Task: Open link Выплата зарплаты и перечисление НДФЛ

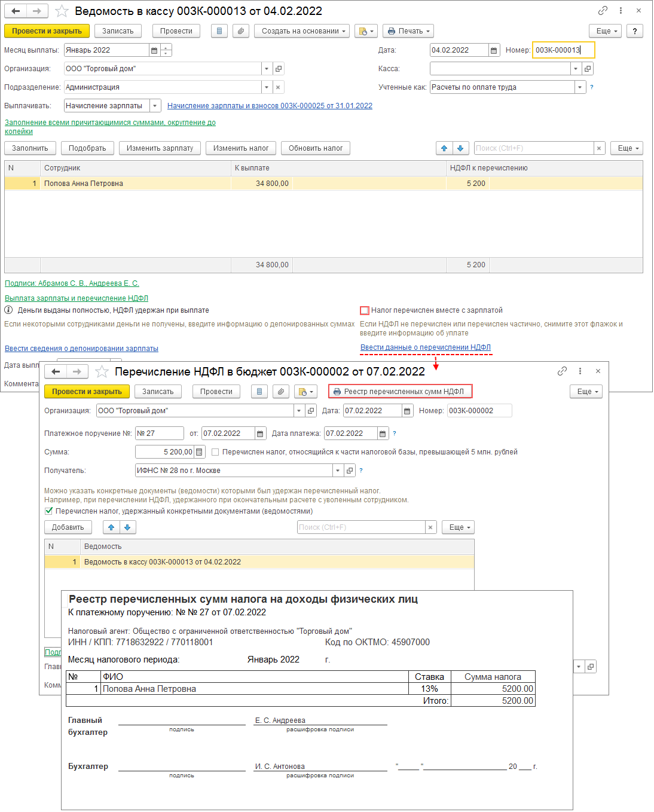Action: (77, 298)
